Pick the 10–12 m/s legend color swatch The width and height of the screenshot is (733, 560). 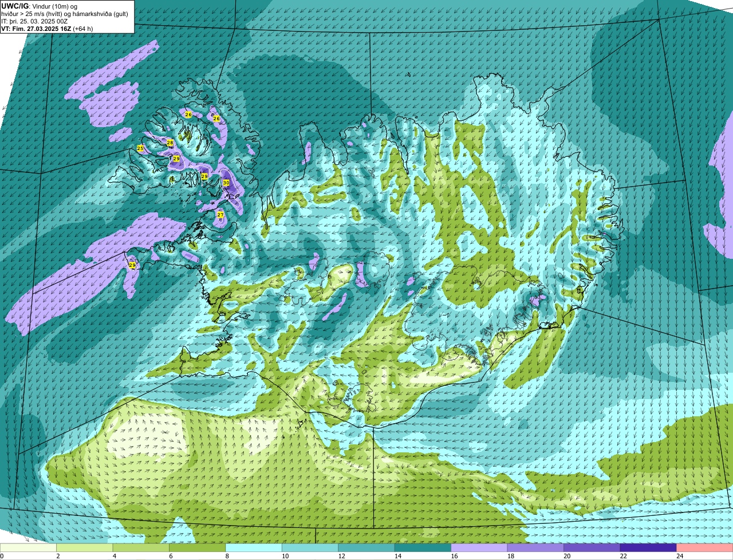(310, 547)
